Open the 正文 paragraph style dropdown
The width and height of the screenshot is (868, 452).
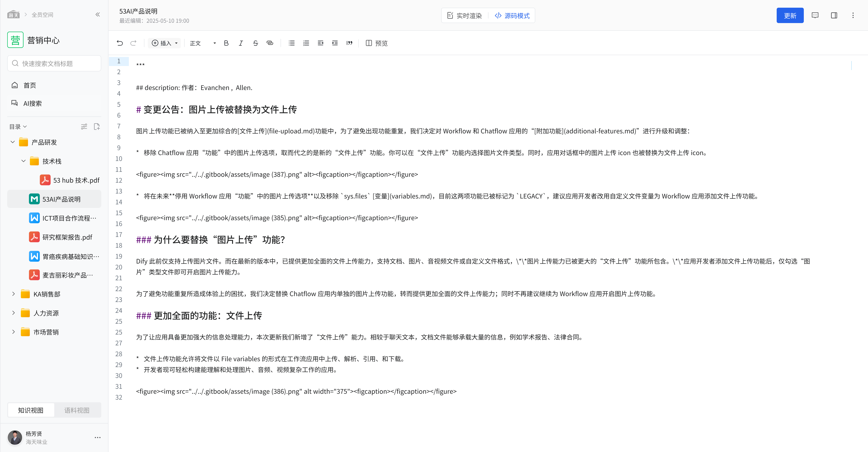click(203, 43)
